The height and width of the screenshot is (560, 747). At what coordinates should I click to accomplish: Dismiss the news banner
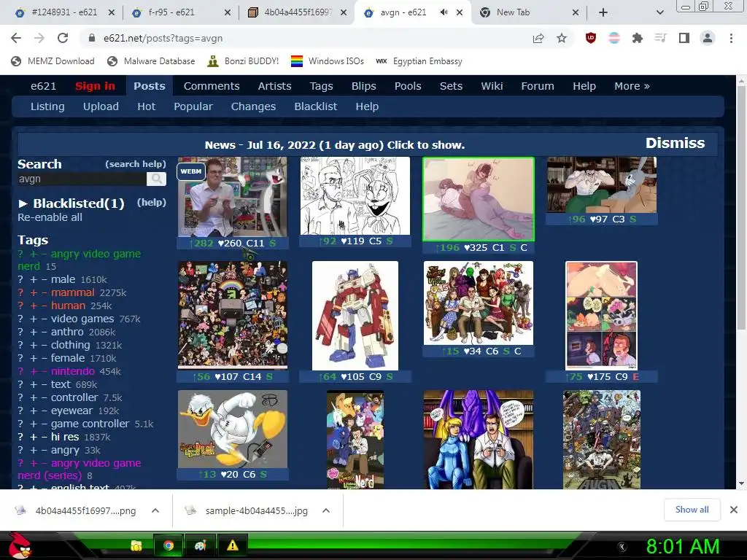[675, 144]
